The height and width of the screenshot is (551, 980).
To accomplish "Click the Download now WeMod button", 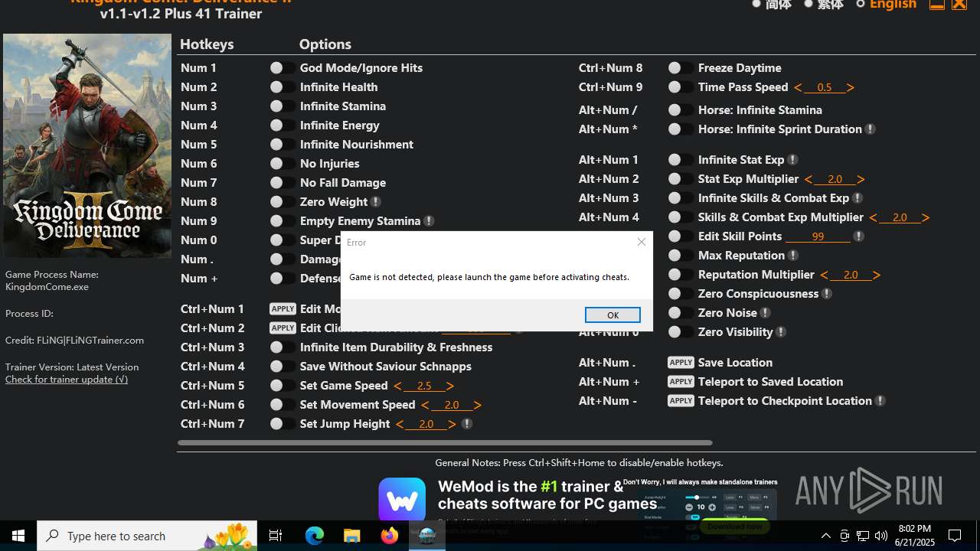I will [x=734, y=527].
